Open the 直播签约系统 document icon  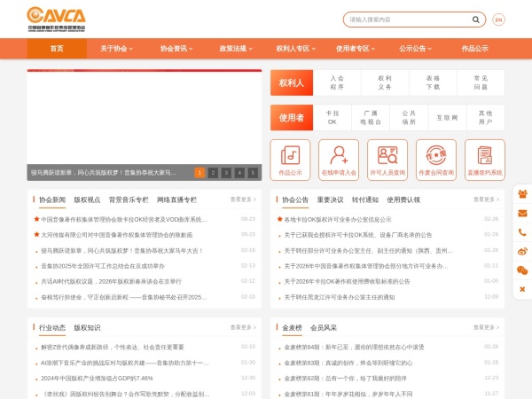point(484,153)
